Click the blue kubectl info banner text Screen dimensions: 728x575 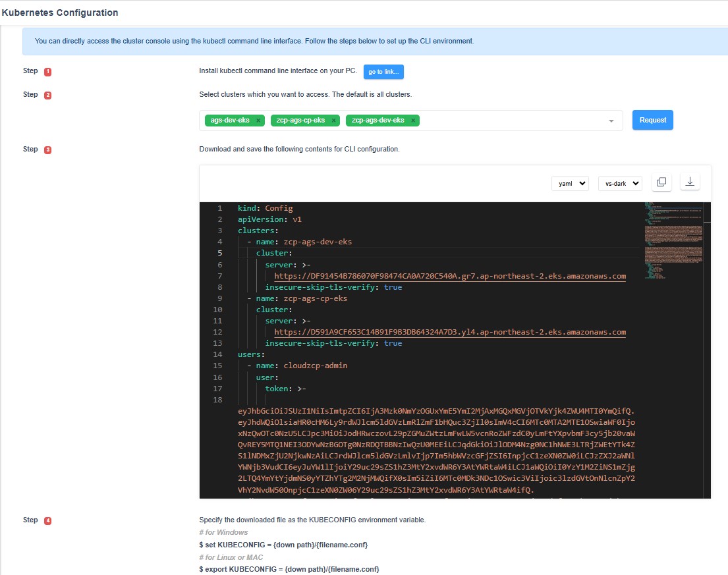[254, 41]
